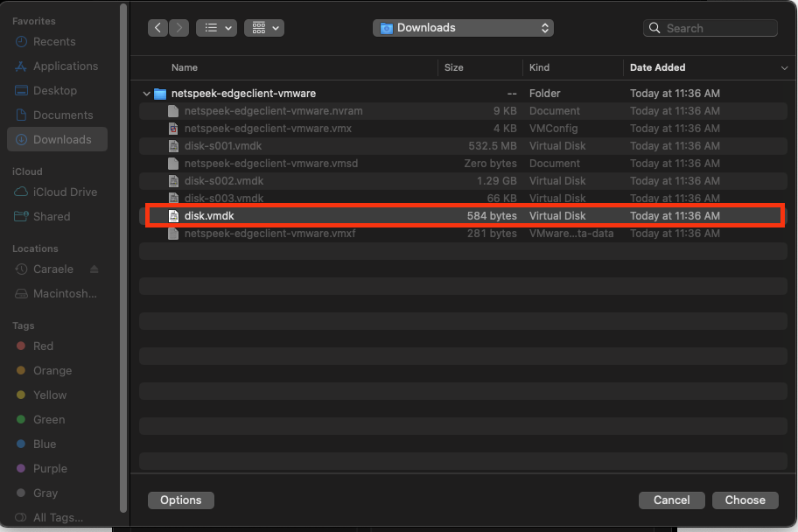Open the Shared folder in sidebar

coord(52,217)
